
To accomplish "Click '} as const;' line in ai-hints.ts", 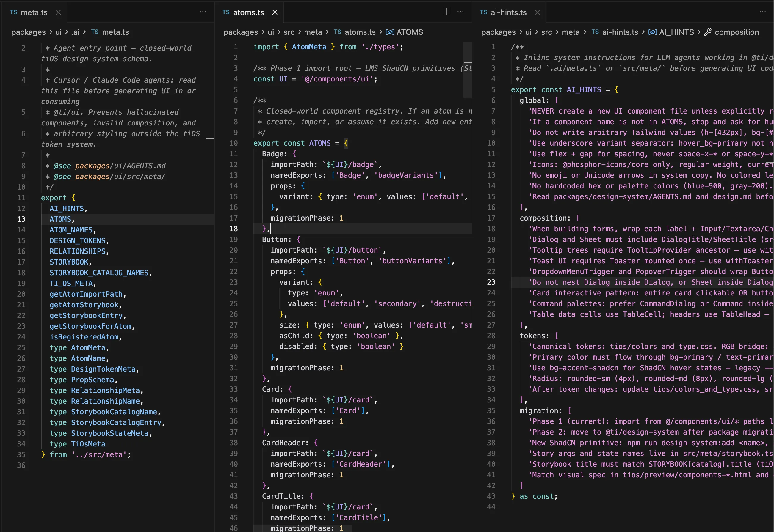I will coord(534,496).
